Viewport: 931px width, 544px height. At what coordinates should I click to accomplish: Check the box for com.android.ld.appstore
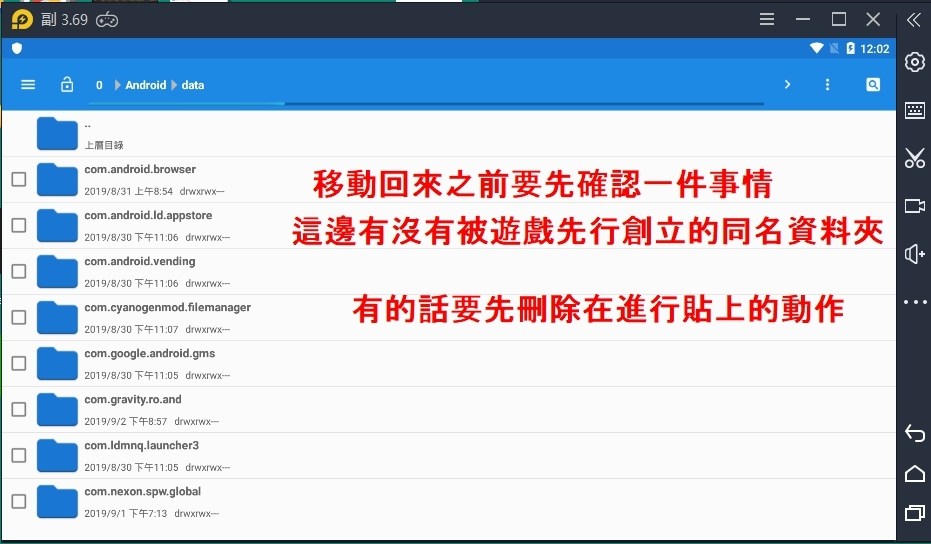[19, 225]
